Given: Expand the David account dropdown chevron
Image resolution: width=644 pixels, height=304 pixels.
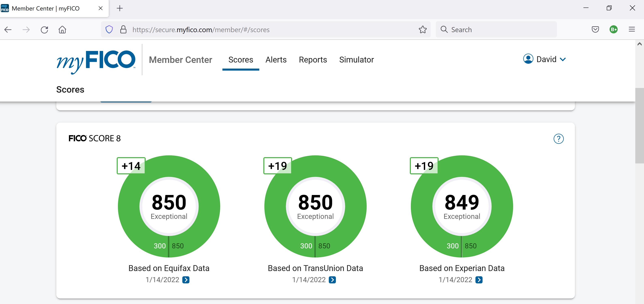Looking at the screenshot, I should pyautogui.click(x=563, y=59).
